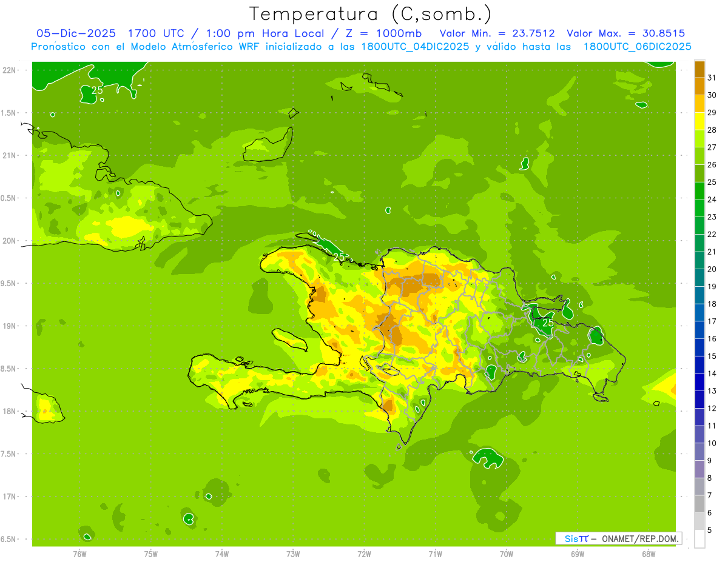Select the date text '05-Dic-2025'

click(x=76, y=33)
